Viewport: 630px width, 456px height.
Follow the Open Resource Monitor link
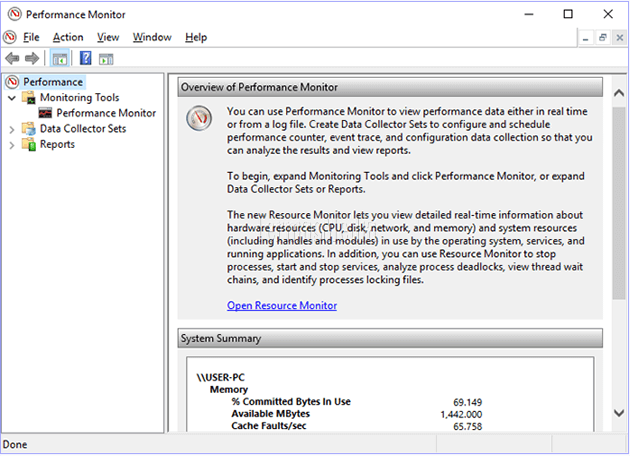click(282, 306)
